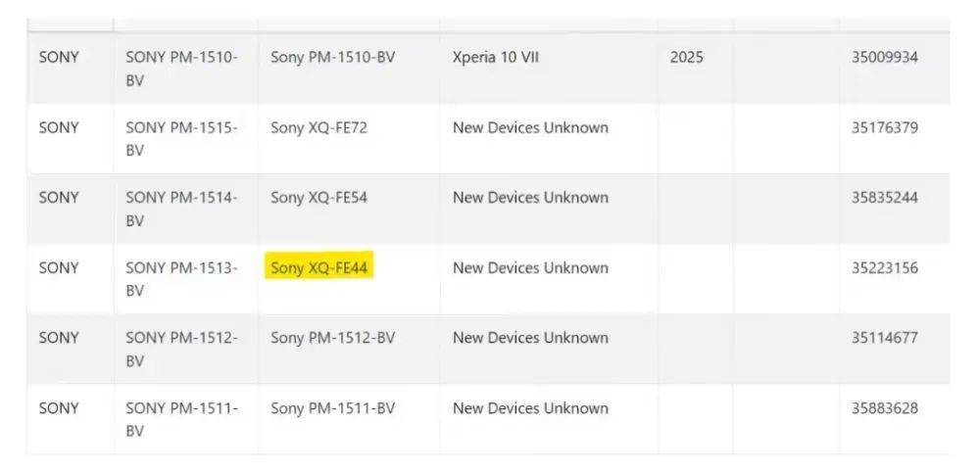Click the highlighted Sony XQ-FE44 cell

(319, 268)
